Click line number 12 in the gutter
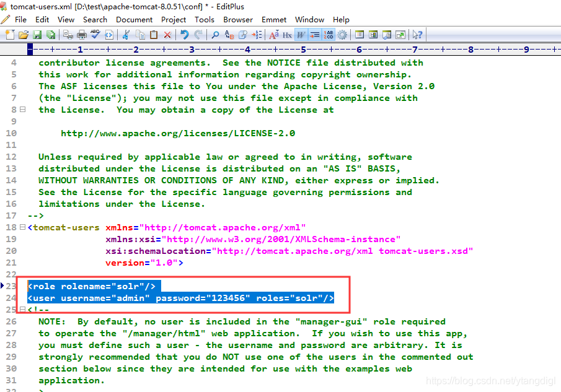This screenshot has width=561, height=392. coord(11,157)
